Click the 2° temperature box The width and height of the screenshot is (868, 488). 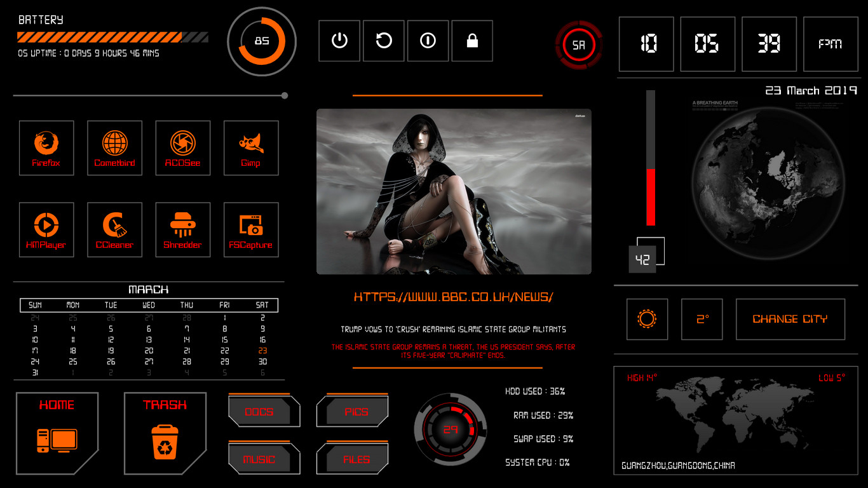(702, 319)
